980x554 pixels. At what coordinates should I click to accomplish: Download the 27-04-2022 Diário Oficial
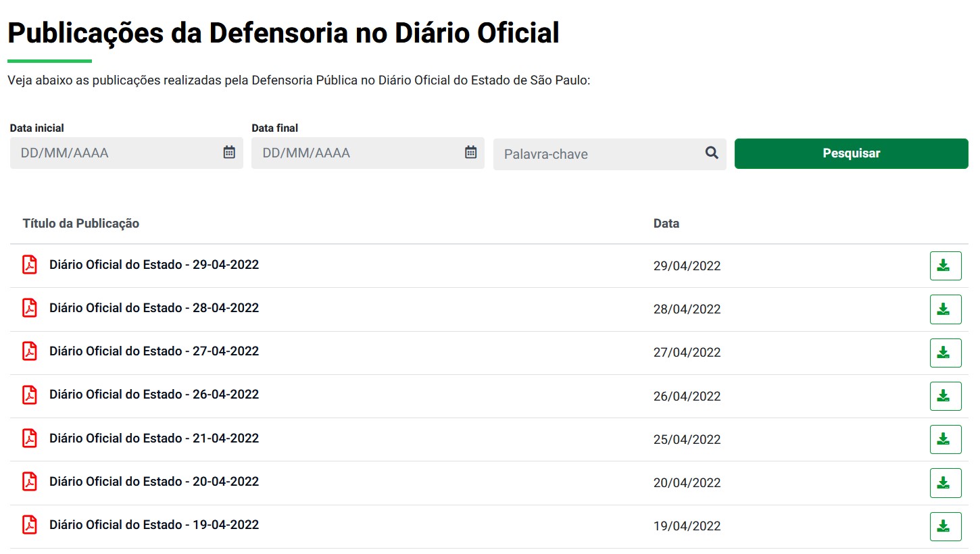coord(946,353)
